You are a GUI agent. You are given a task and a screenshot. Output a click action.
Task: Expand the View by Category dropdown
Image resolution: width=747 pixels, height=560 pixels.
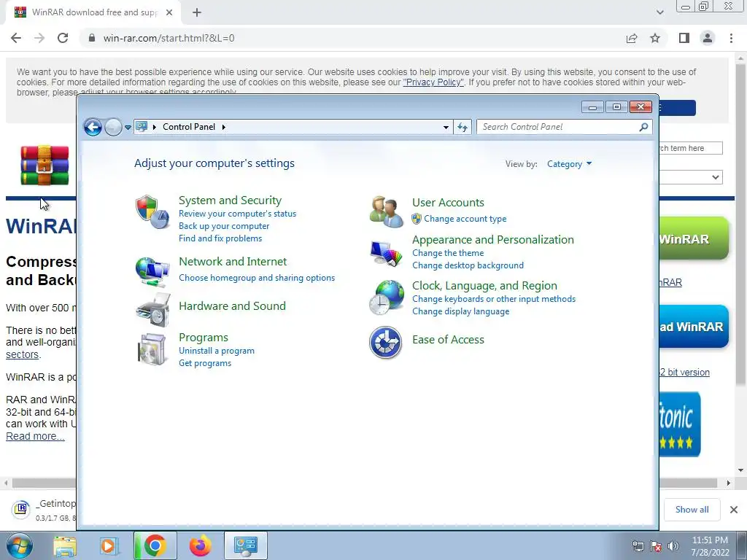click(569, 164)
